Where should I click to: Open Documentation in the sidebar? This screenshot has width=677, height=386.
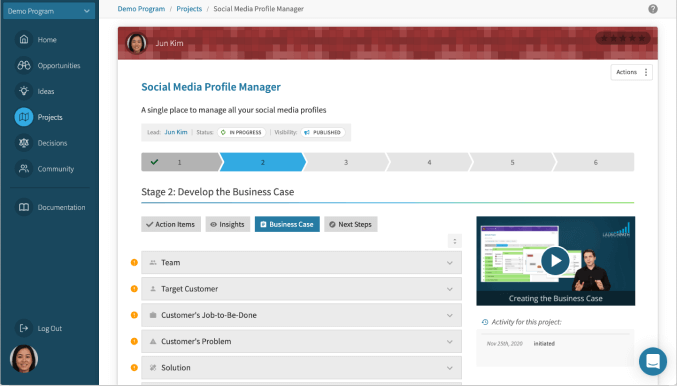61,207
